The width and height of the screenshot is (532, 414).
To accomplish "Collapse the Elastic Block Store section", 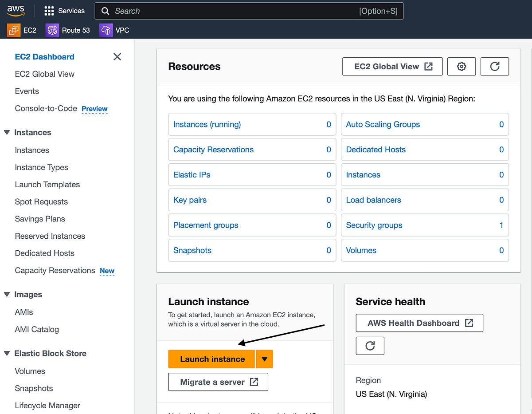I will coord(6,353).
